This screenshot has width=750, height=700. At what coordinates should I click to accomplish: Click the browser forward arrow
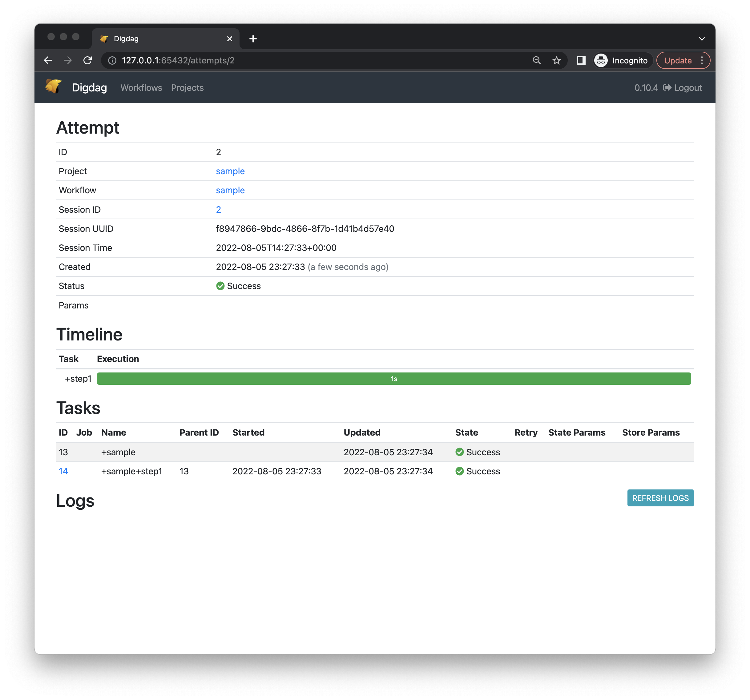point(67,60)
